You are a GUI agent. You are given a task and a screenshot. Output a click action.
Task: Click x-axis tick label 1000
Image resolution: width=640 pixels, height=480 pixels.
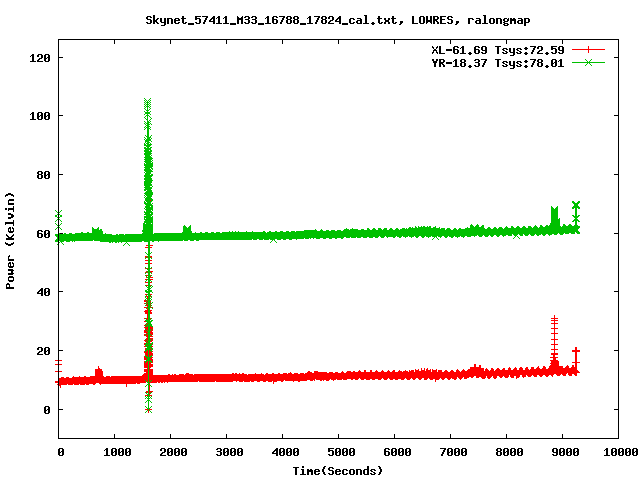click(117, 452)
